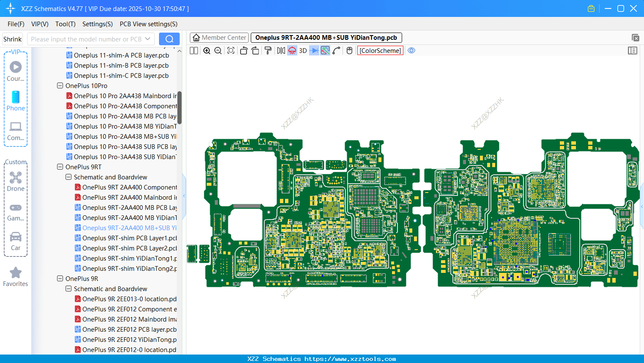
Task: Click the paint roller icon
Action: click(268, 51)
